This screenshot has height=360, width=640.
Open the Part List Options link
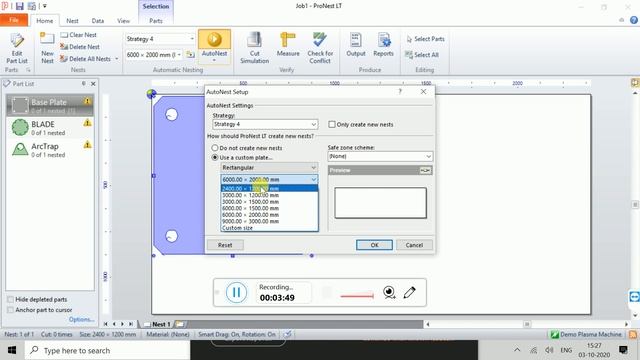(81, 319)
